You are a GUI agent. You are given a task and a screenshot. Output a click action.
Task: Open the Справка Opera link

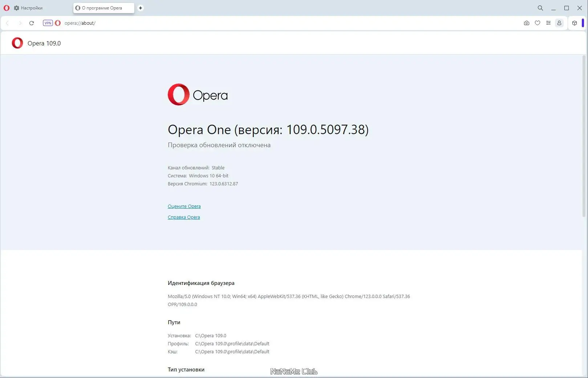pyautogui.click(x=184, y=217)
